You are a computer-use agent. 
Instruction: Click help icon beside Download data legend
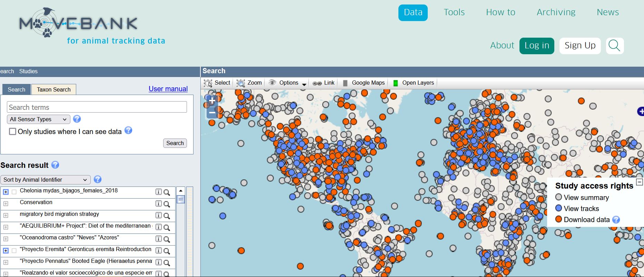(616, 220)
